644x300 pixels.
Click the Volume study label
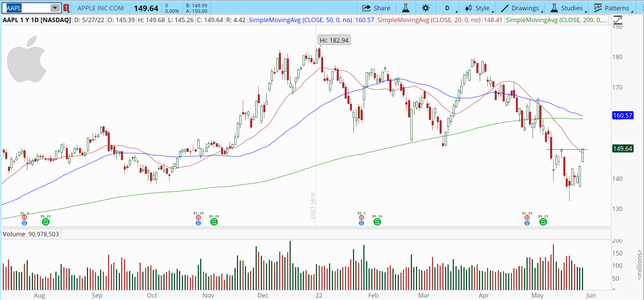14,234
